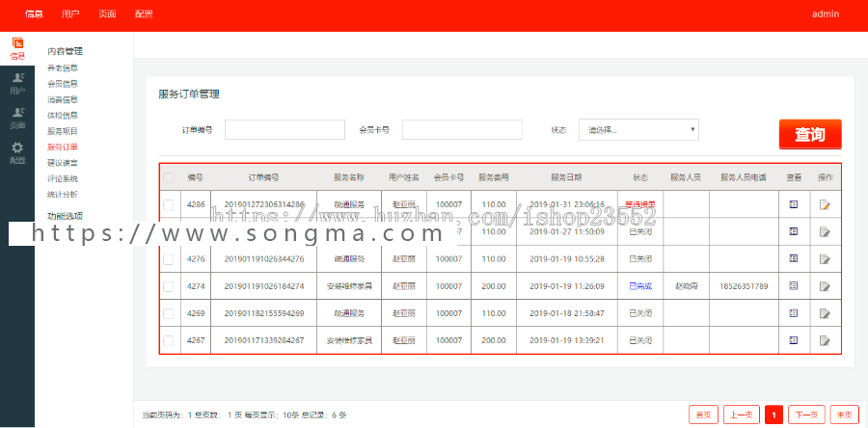Click the 订单编号 column header in table

tap(263, 178)
